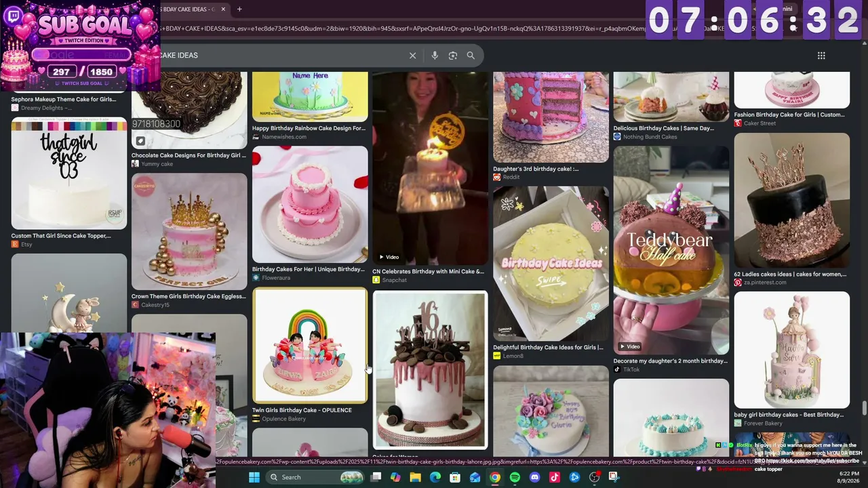Launch Copilot from the taskbar
The width and height of the screenshot is (868, 488).
pos(396,477)
